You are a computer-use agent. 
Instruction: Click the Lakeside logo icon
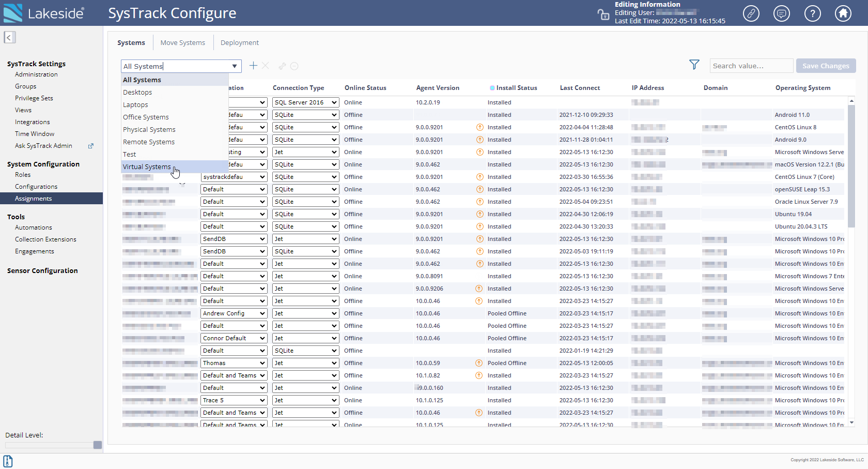tap(12, 13)
